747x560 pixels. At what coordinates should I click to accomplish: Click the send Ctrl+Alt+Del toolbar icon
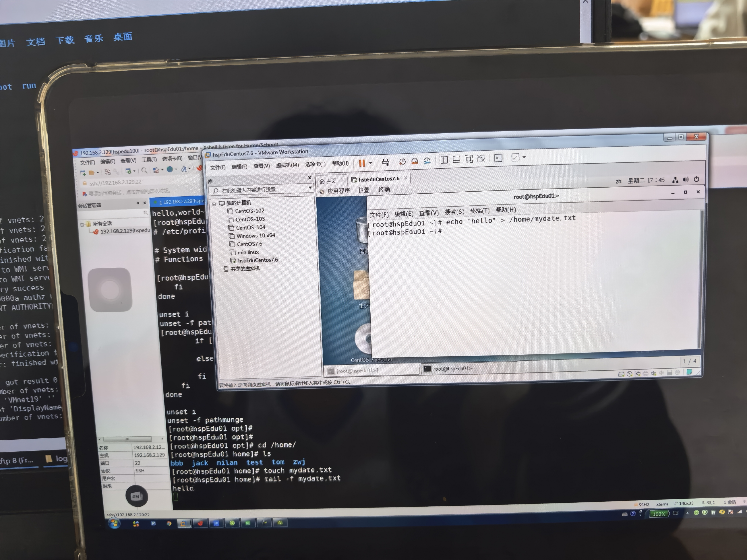point(385,162)
